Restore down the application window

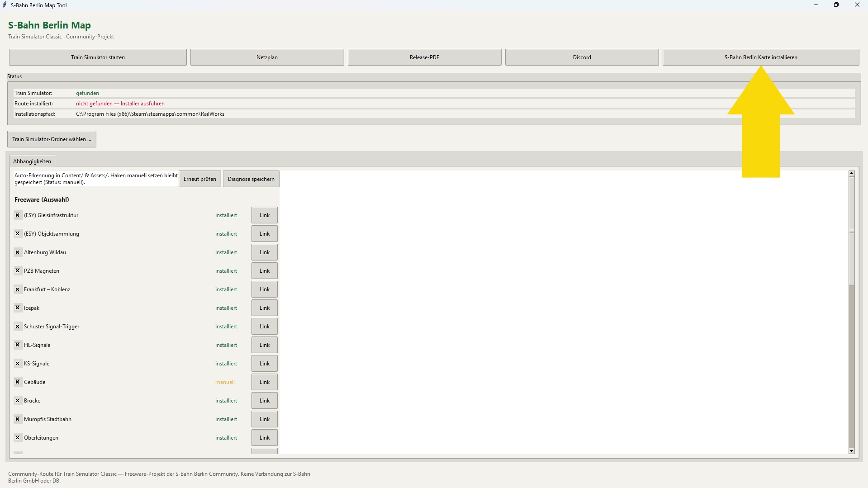coord(836,5)
